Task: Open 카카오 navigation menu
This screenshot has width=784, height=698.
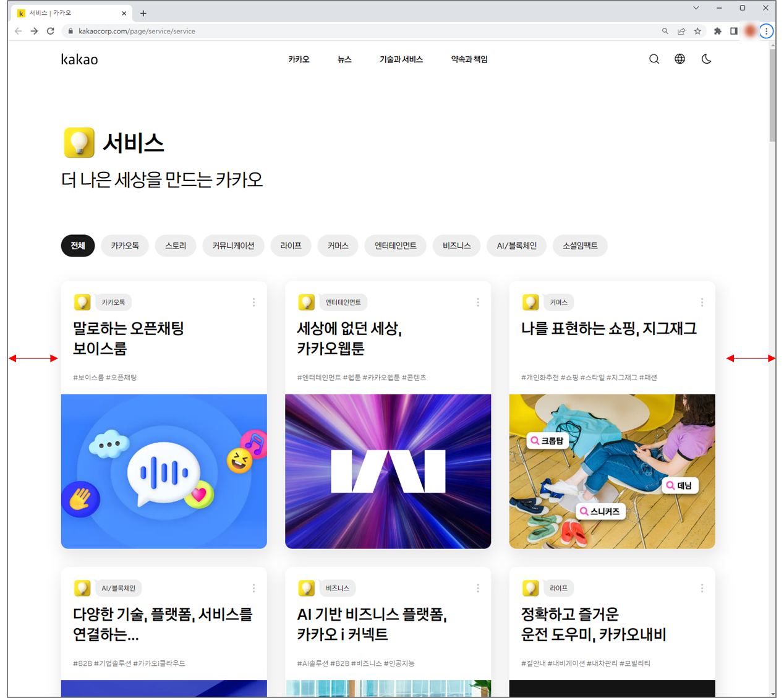Action: point(299,59)
